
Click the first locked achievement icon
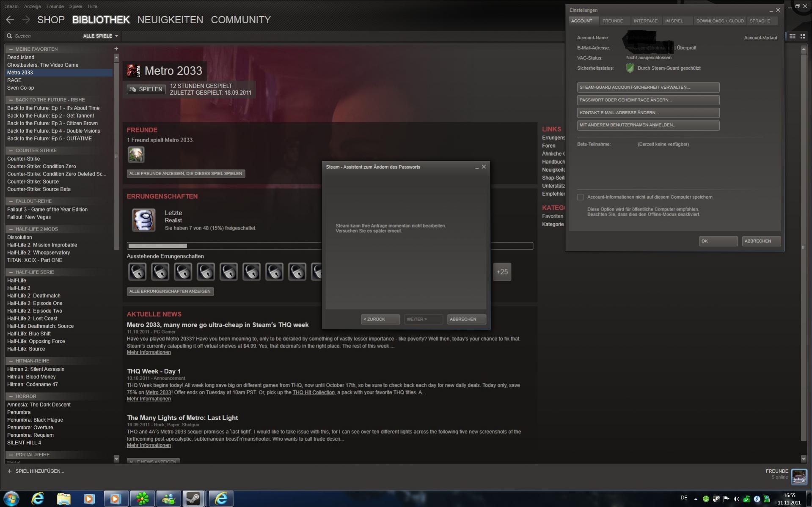137,271
